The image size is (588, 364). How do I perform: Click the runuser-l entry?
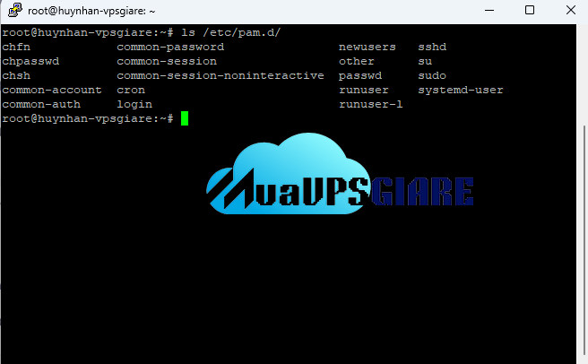pyautogui.click(x=371, y=104)
